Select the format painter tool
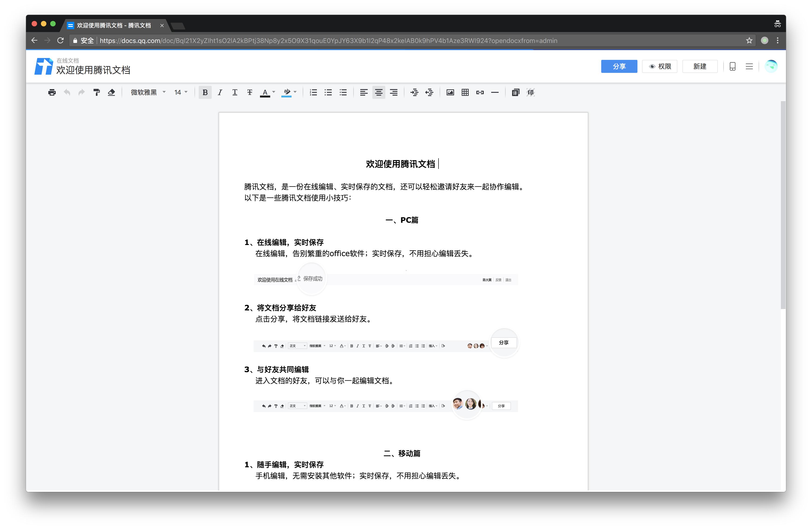The width and height of the screenshot is (812, 529). (x=97, y=92)
